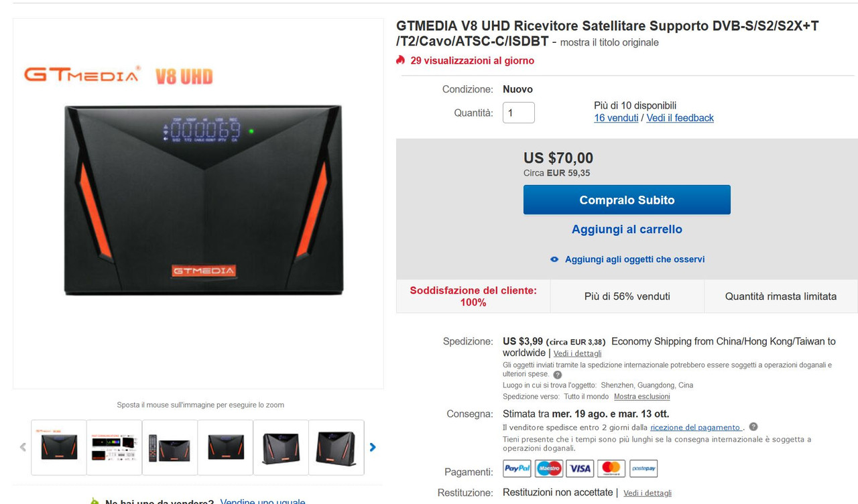The height and width of the screenshot is (504, 858).
Task: Select the first product thumbnail
Action: 59,447
